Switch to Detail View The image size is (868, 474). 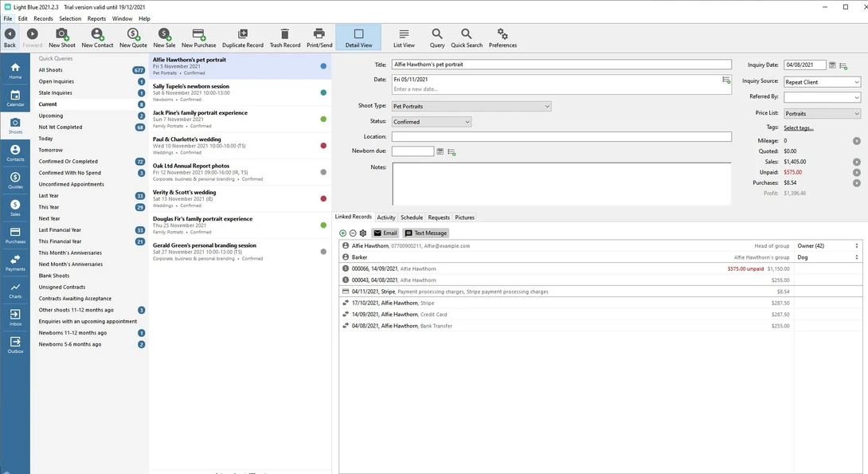358,37
